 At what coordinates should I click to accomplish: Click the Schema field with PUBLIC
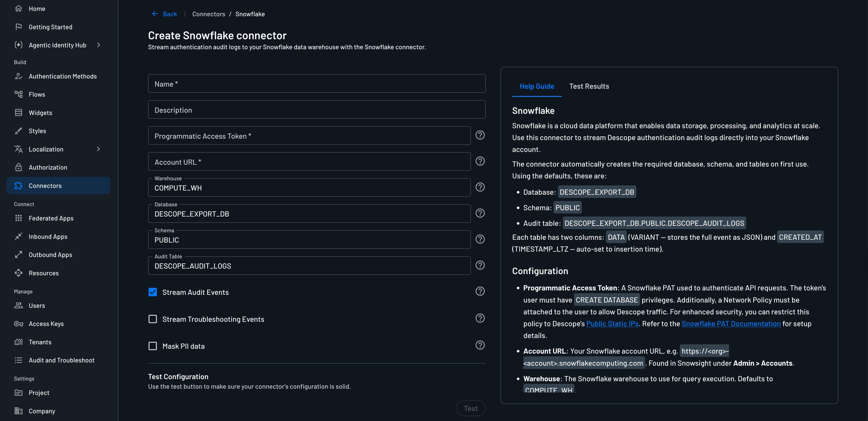[309, 240]
